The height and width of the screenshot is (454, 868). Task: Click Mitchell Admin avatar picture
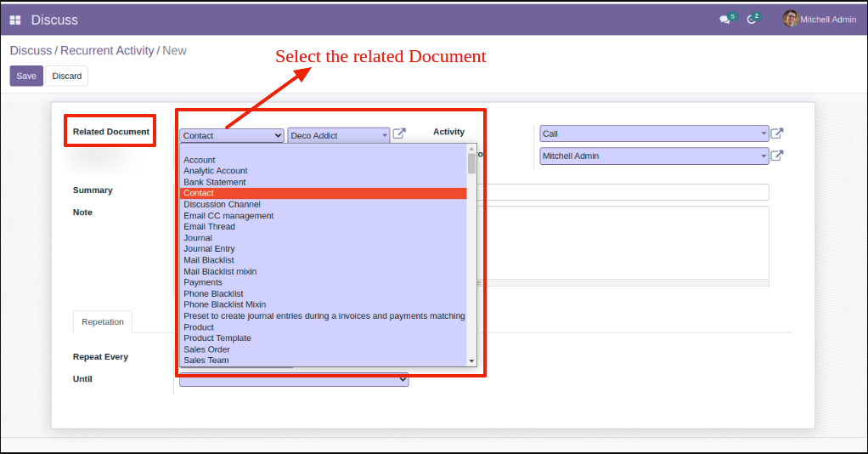tap(791, 19)
